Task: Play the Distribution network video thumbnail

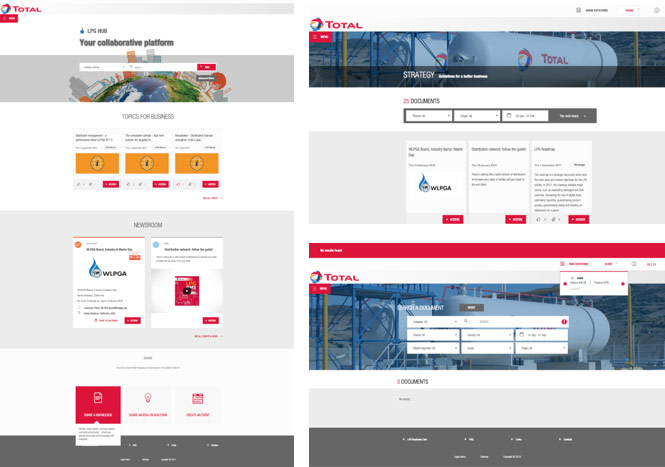Action: click(185, 291)
